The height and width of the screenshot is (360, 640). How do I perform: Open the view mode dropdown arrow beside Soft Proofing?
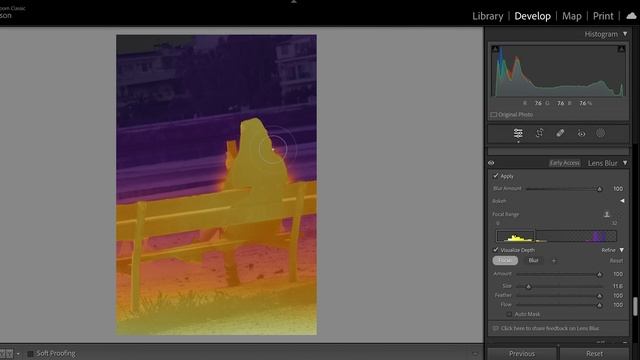click(x=18, y=354)
